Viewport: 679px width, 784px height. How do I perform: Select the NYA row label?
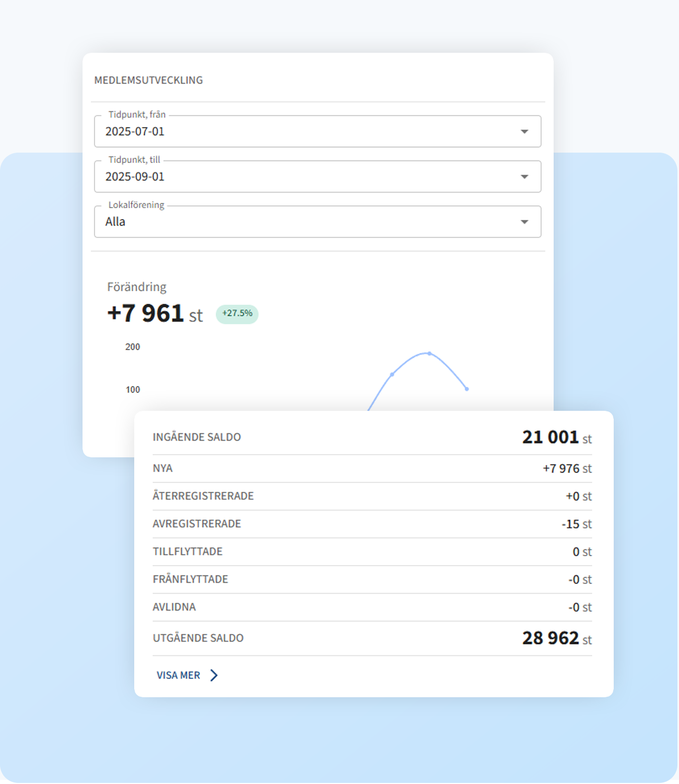[162, 468]
